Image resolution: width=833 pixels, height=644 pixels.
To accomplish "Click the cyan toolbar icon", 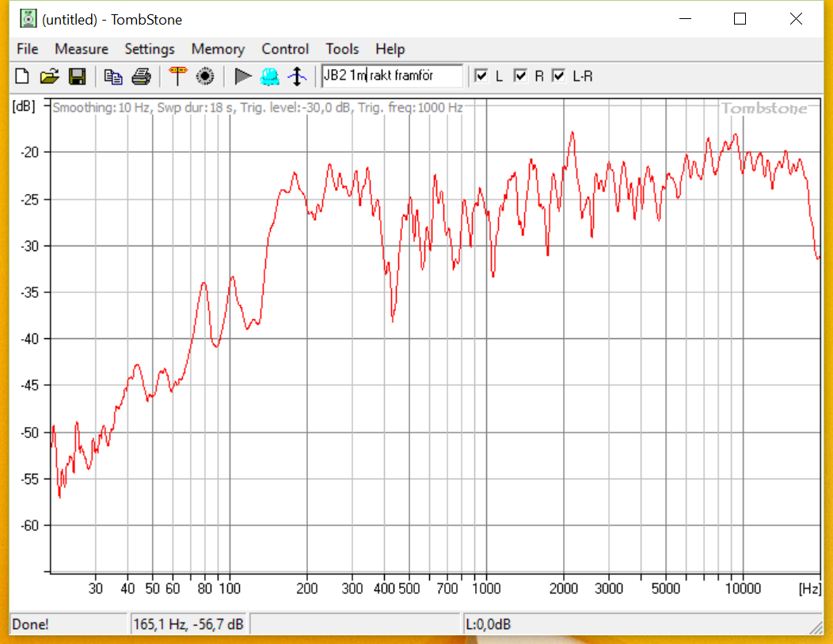I will tap(270, 77).
